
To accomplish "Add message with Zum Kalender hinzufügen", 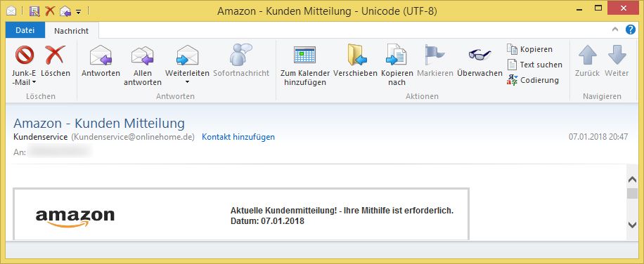I will coord(304,65).
